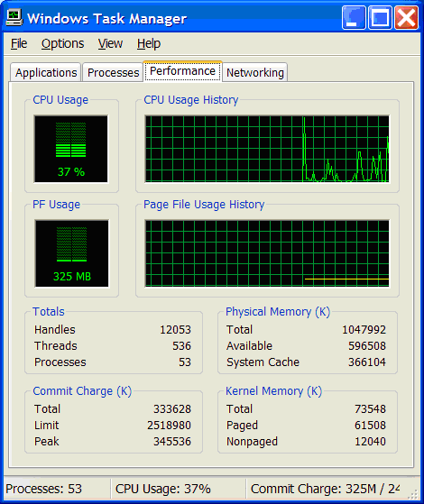
Task: Open the Options menu
Action: [x=63, y=43]
